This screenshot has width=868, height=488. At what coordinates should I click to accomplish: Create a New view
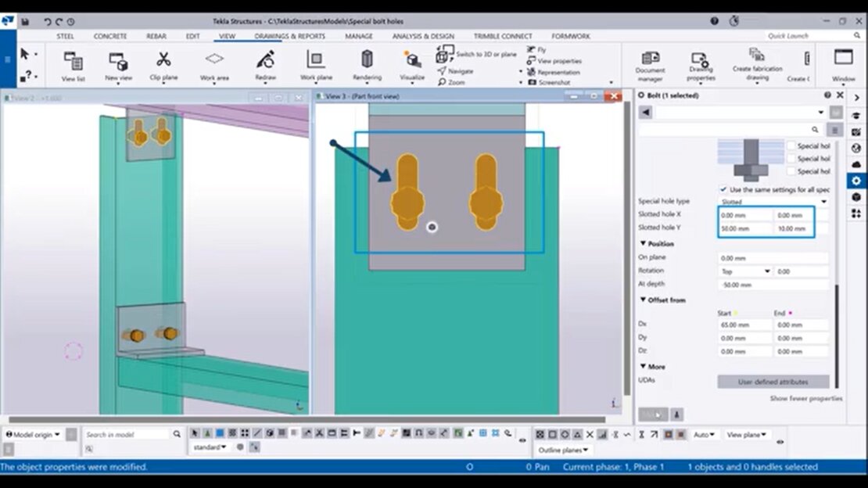click(x=118, y=66)
